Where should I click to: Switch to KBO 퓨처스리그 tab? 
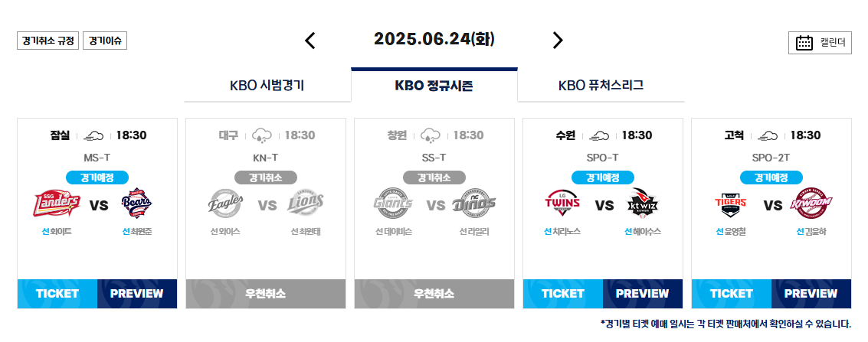pyautogui.click(x=601, y=86)
